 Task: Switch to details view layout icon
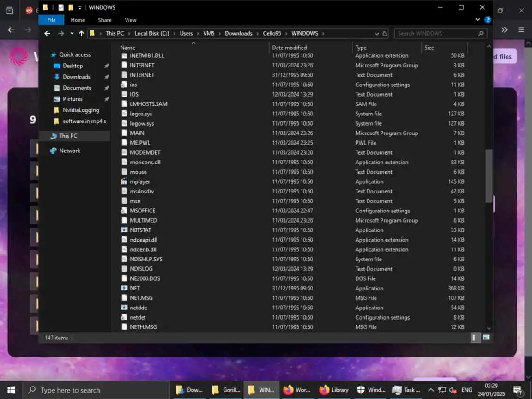474,337
